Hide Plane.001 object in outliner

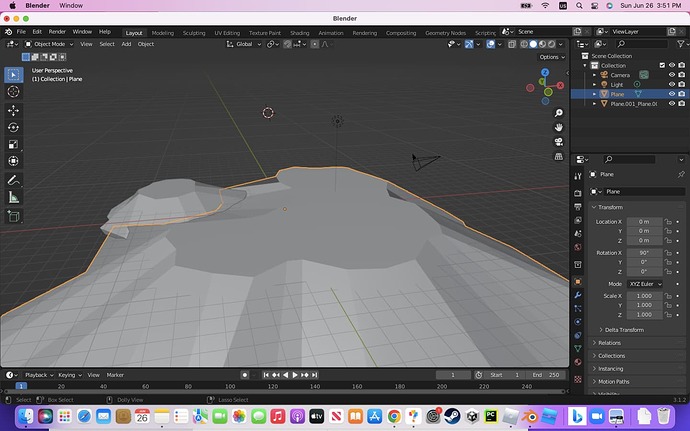(x=672, y=103)
